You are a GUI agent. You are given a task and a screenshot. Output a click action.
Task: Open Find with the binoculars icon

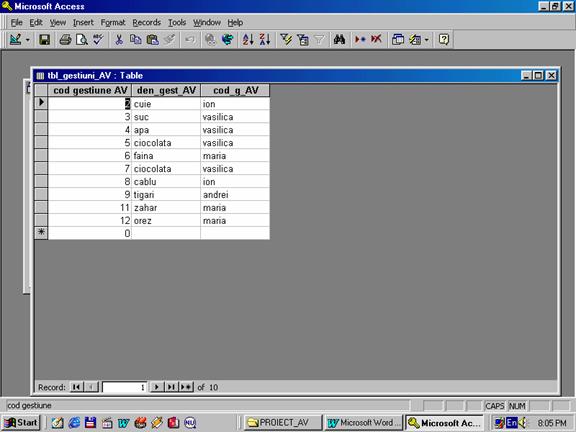point(339,39)
